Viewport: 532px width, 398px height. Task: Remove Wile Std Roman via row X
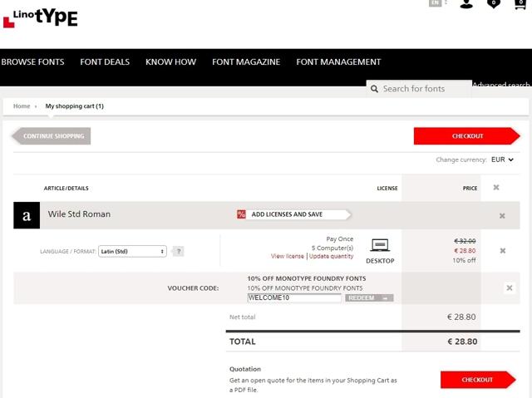coord(502,215)
